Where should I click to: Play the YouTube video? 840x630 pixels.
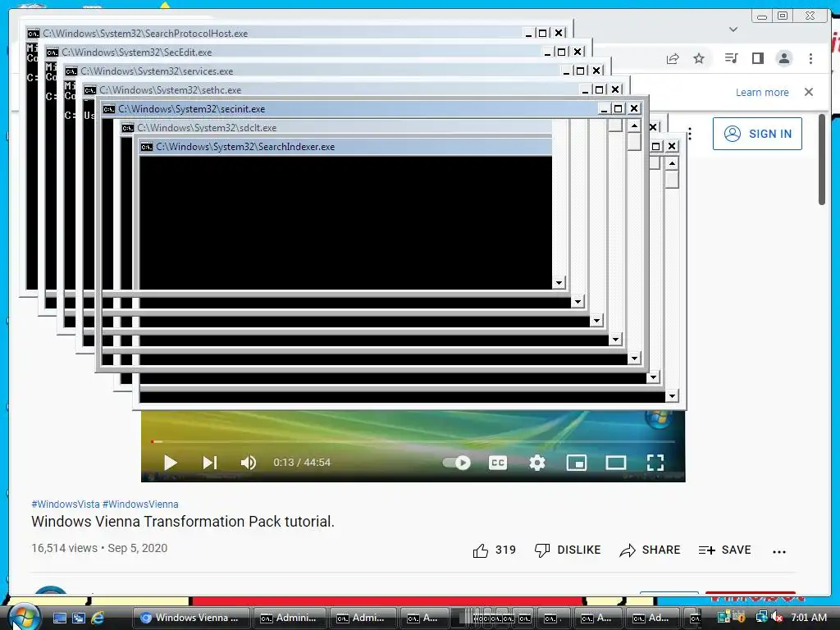click(171, 463)
